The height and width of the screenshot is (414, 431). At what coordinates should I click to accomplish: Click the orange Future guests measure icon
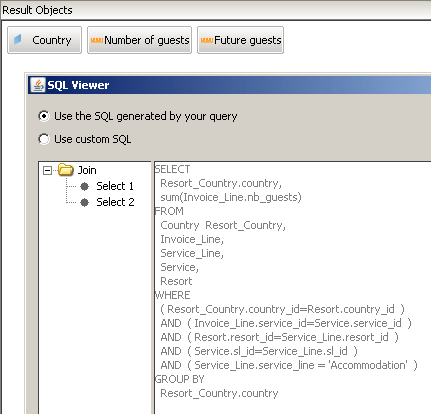(207, 40)
